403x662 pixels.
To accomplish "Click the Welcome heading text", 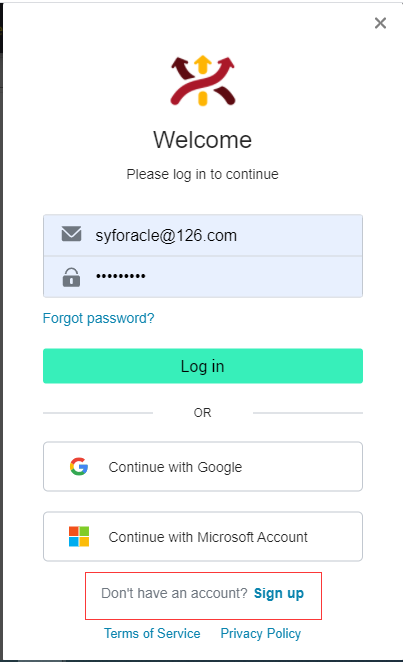I will [x=203, y=140].
